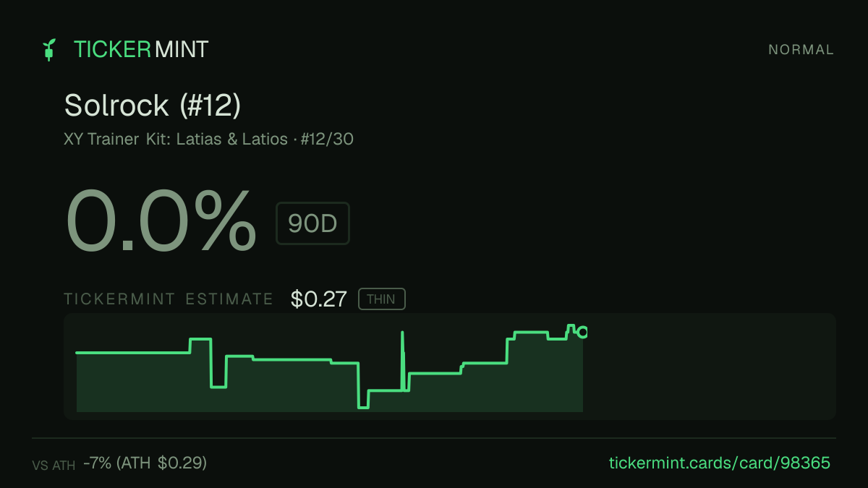Click the VS ATH label
Viewport: 868px width, 488px height.
click(54, 466)
